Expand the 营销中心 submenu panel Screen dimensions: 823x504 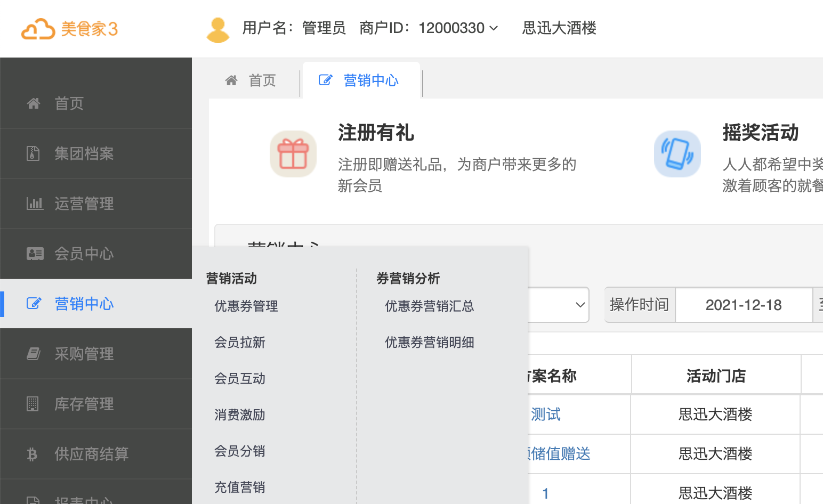click(84, 303)
